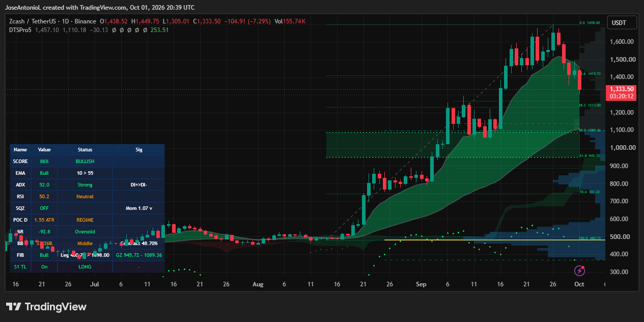Screen dimensions: 644x322
Task: Click the Fib level label 100.0 480.72
Action: coord(590,238)
